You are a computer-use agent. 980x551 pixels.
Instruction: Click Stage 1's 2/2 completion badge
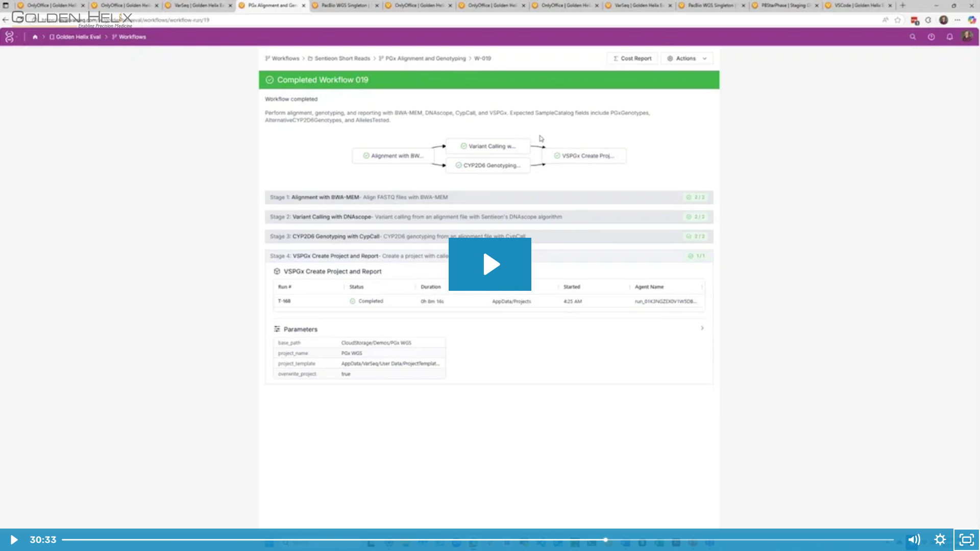point(696,197)
